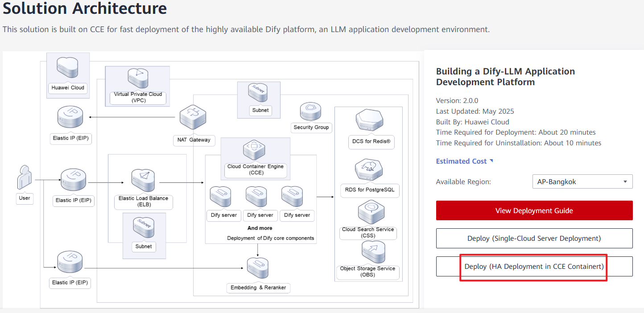Select the Cloud Search Service (CSS) icon
The image size is (644, 313).
pyautogui.click(x=370, y=212)
